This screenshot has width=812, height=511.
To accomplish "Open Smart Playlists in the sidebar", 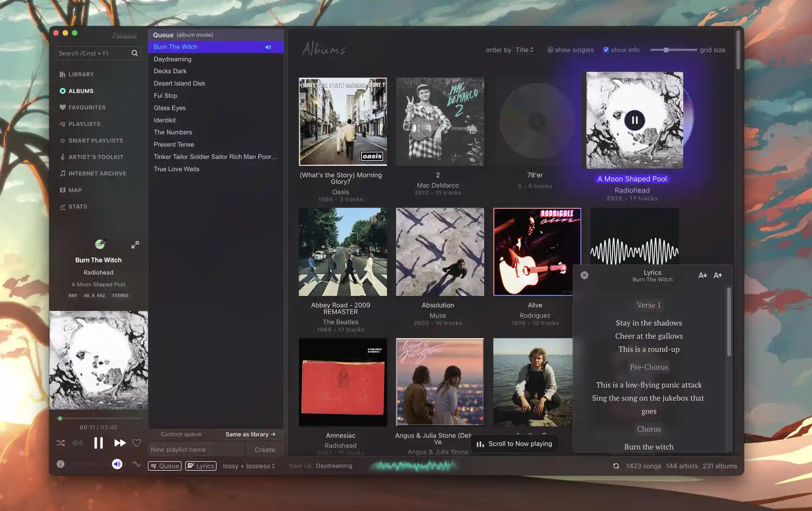I will [x=91, y=140].
